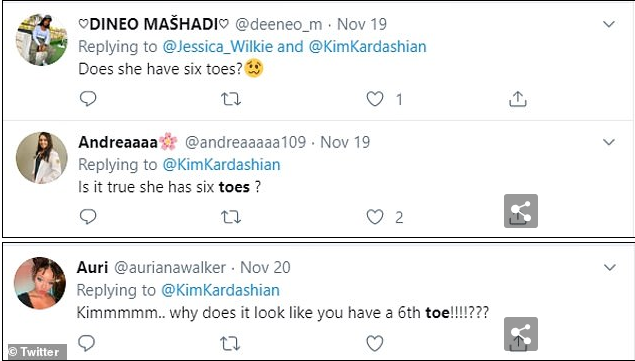Open the @Jessica_Wilkie mention link
The image size is (635, 361).
pos(217,47)
